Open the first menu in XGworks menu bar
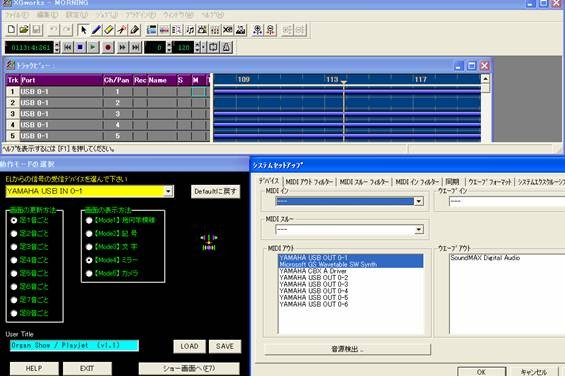 pos(17,15)
